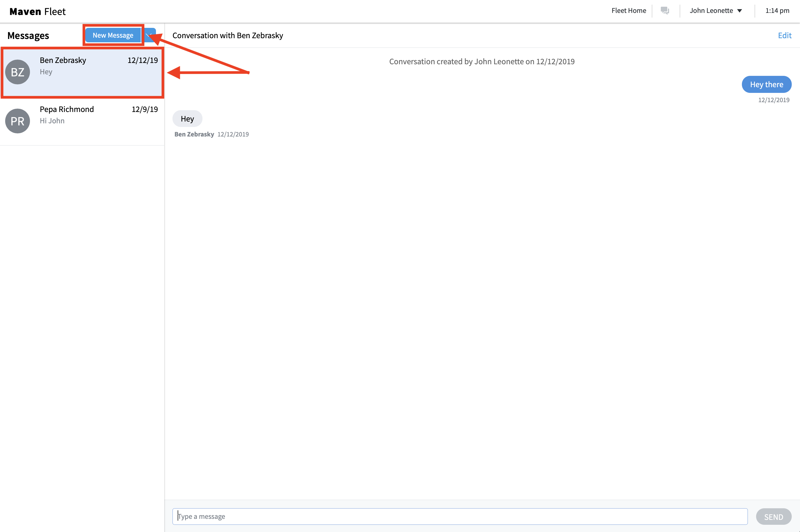Click the Messages panel heading
The height and width of the screenshot is (532, 800).
pos(28,36)
